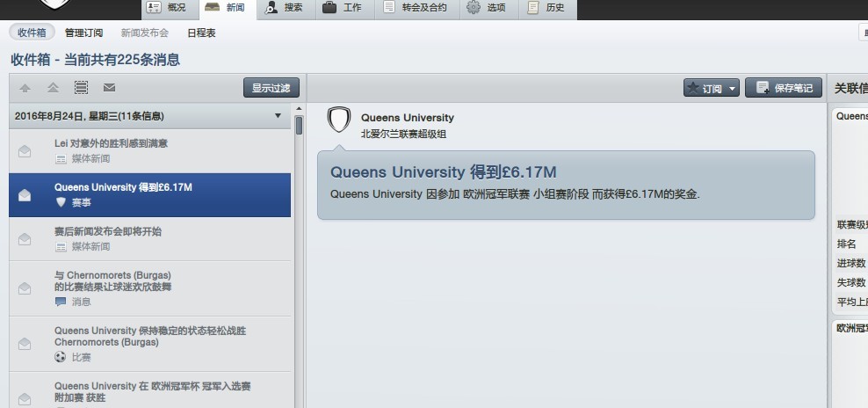Click the Queens University club shield badge
Image resolution: width=868 pixels, height=408 pixels.
pyautogui.click(x=339, y=120)
